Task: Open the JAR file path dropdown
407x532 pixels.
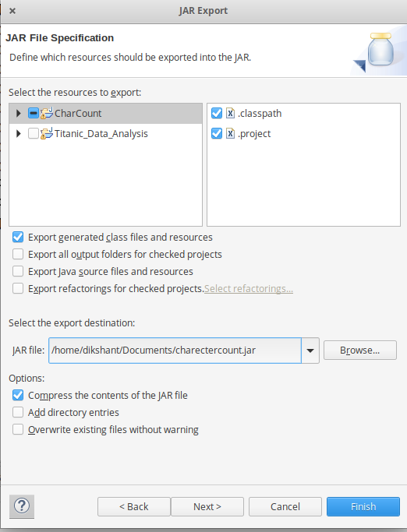Action: point(310,351)
